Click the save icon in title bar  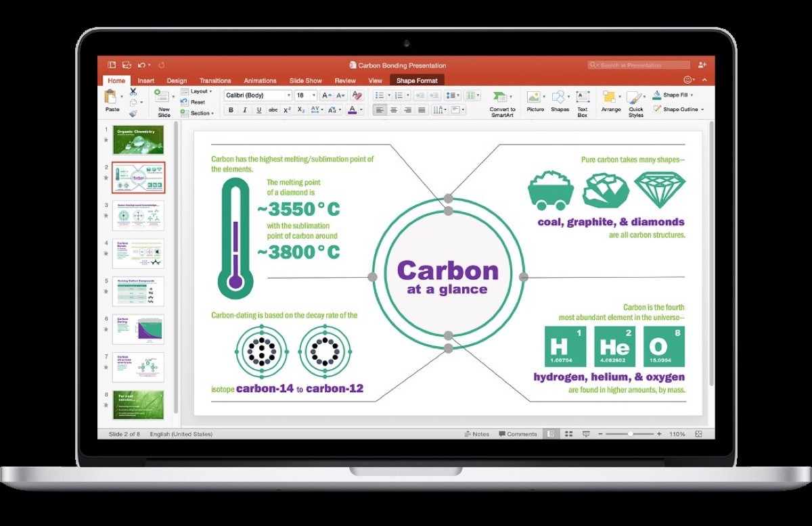126,65
